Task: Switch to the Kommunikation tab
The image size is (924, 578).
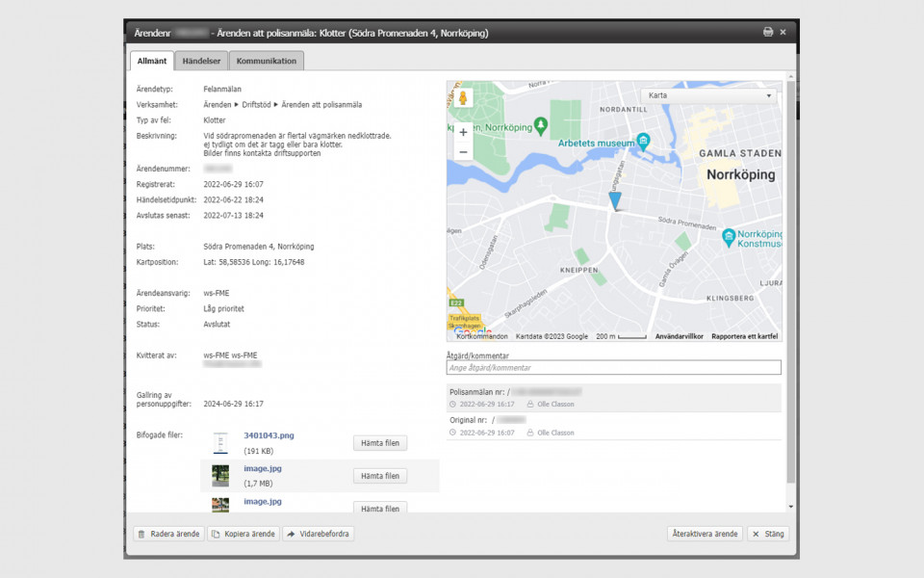Action: pos(267,61)
